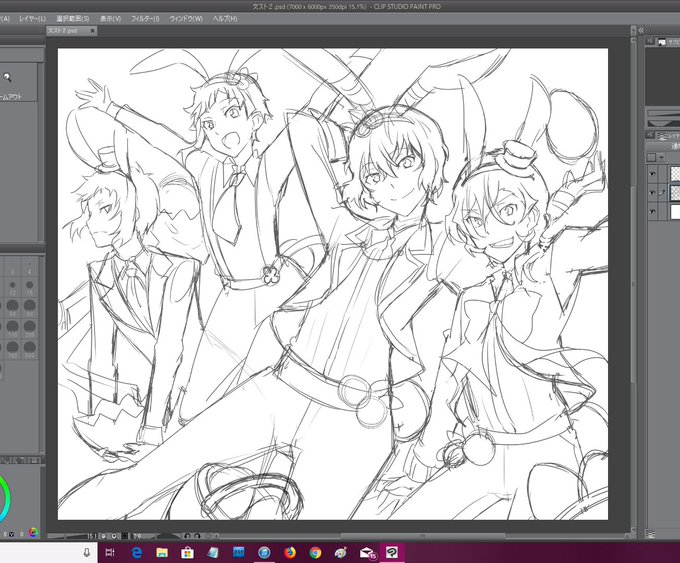Toggle visibility of the middle selected layer
The width and height of the screenshot is (680, 563).
click(653, 193)
